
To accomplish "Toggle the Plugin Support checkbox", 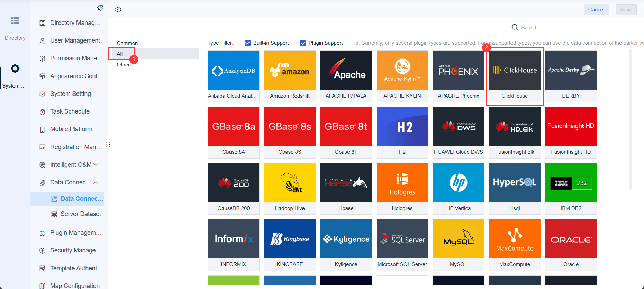I will click(x=303, y=43).
